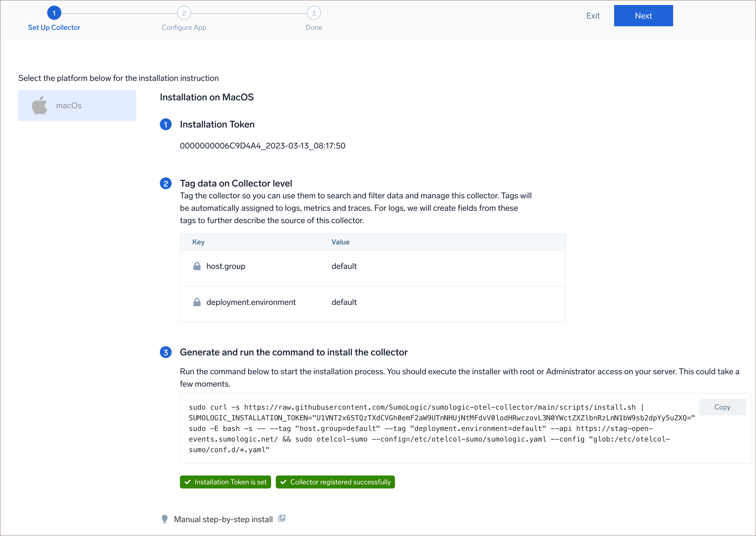Click the blue step 3 number badge
This screenshot has width=756, height=536.
pos(165,352)
